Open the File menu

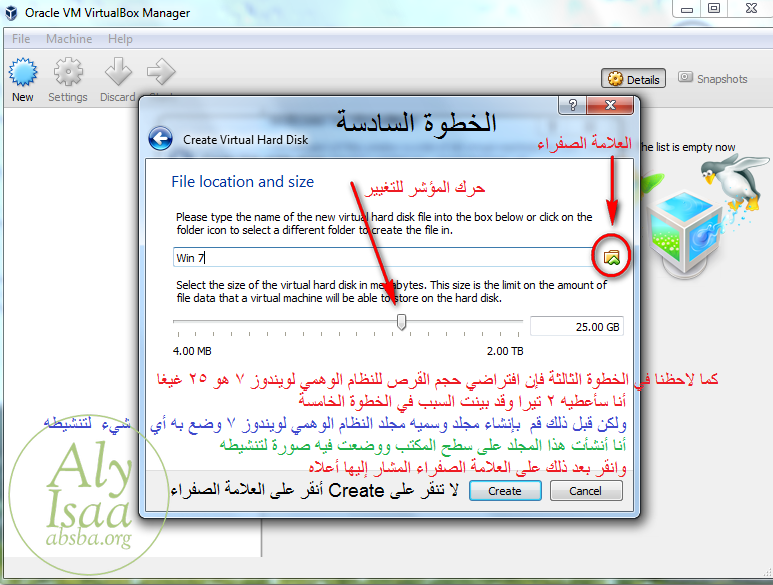click(21, 39)
